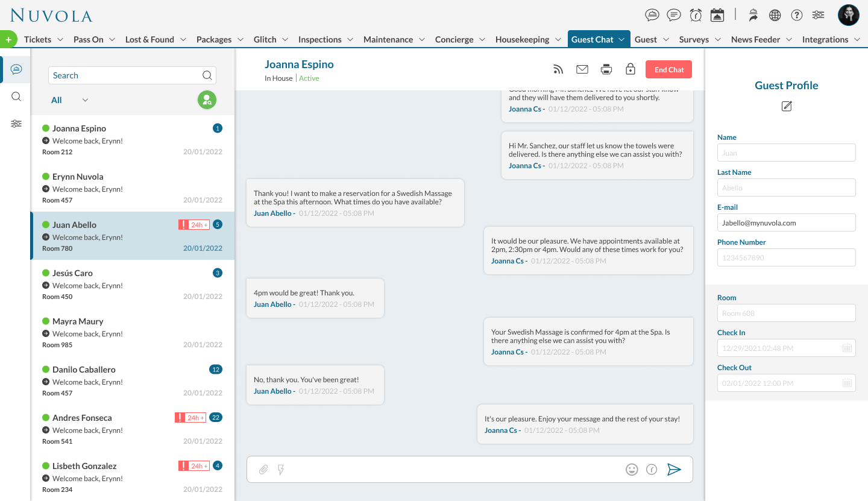Click the green guest lookup button
The width and height of the screenshot is (868, 501).
[x=207, y=99]
